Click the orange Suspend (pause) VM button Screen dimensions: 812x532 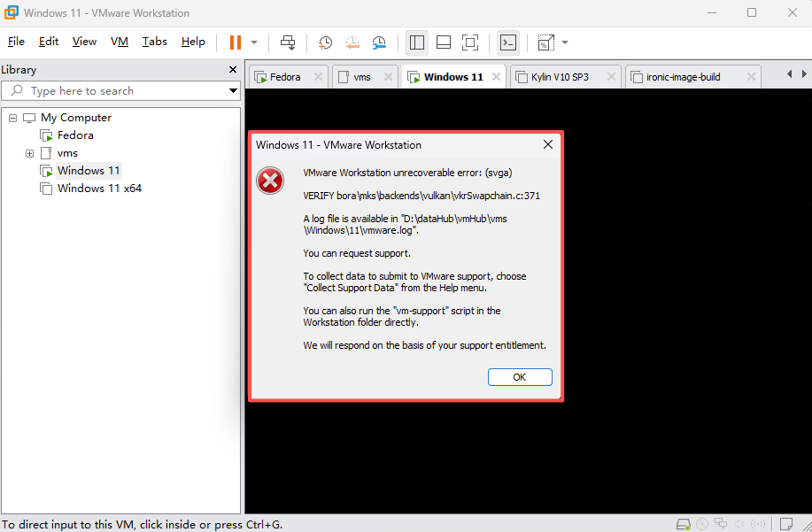[x=236, y=42]
